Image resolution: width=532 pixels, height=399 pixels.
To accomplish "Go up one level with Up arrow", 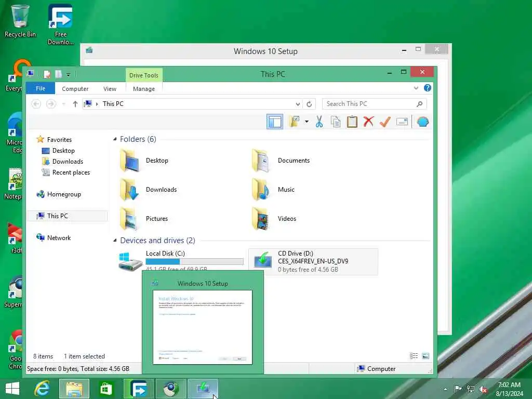I will pos(75,104).
